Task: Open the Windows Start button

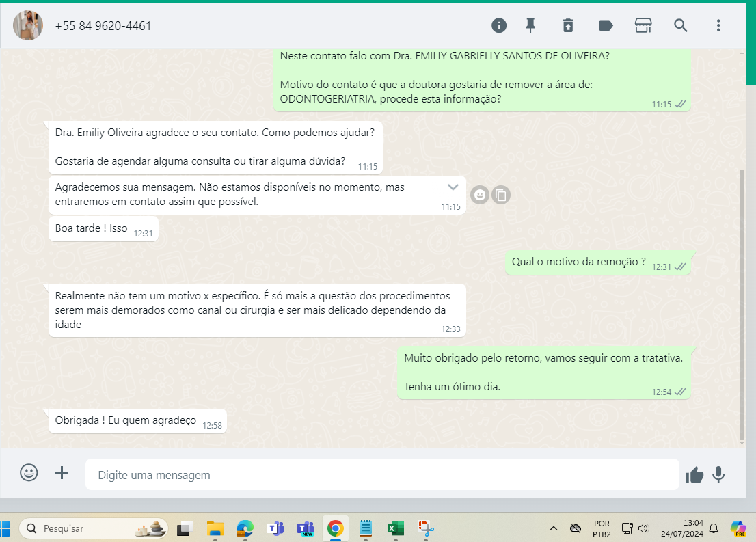Action: pyautogui.click(x=5, y=528)
